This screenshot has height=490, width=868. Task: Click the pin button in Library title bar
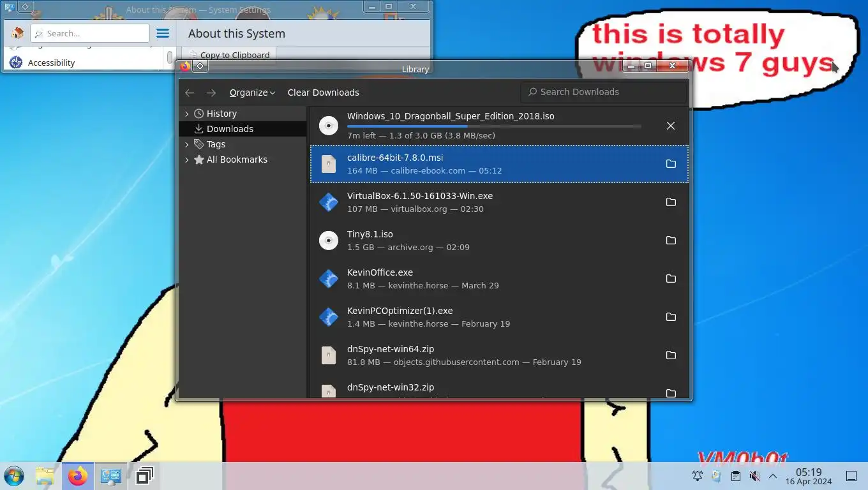click(x=200, y=66)
